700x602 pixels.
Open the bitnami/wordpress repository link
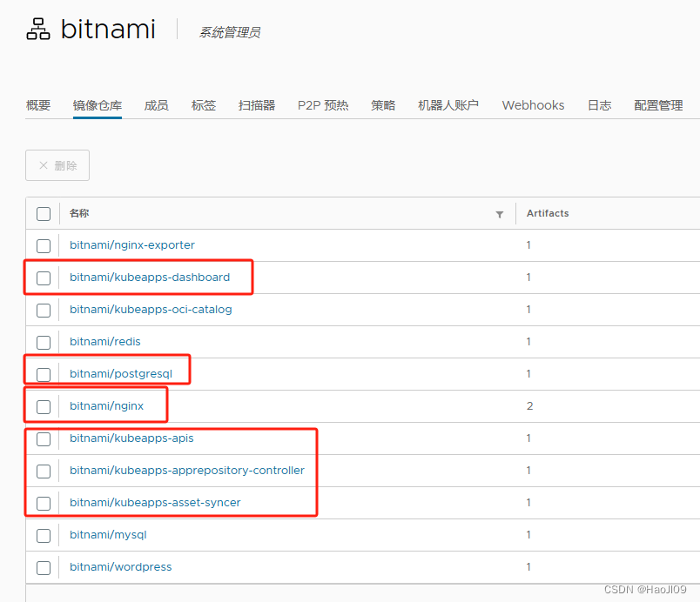coord(120,567)
